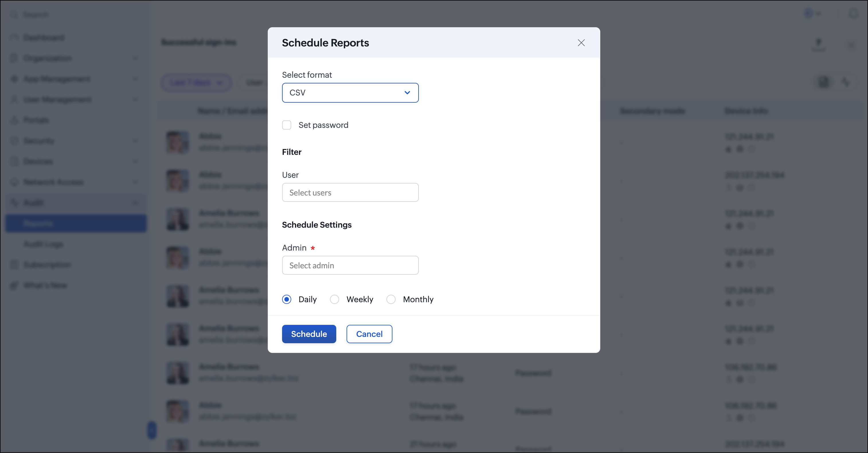Cancel the schedule report dialog

coord(369,334)
